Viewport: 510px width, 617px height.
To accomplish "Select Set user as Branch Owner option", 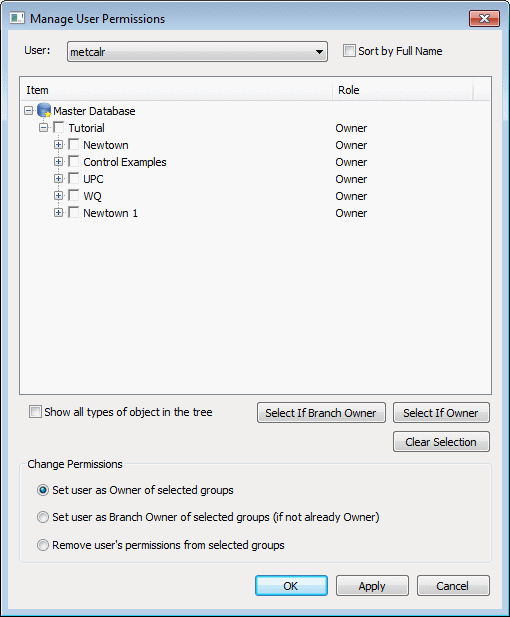I will tap(43, 517).
